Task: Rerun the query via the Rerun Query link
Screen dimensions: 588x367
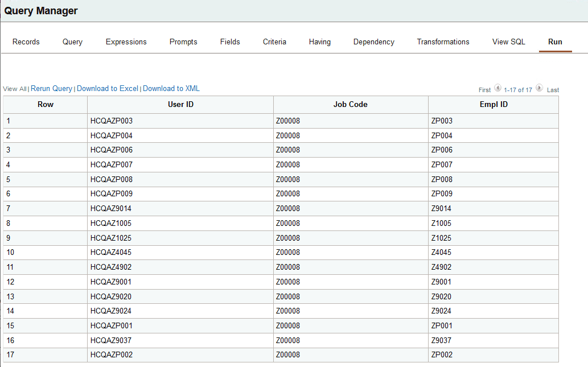Action: tap(51, 89)
